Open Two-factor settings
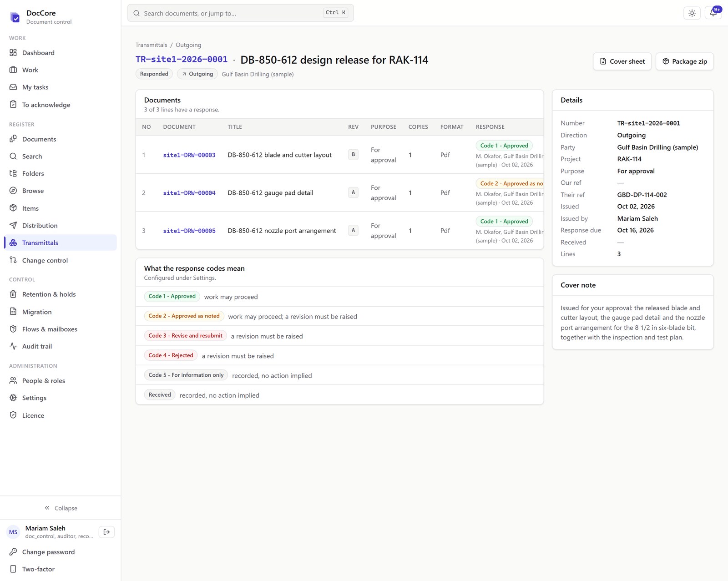 (x=60, y=569)
